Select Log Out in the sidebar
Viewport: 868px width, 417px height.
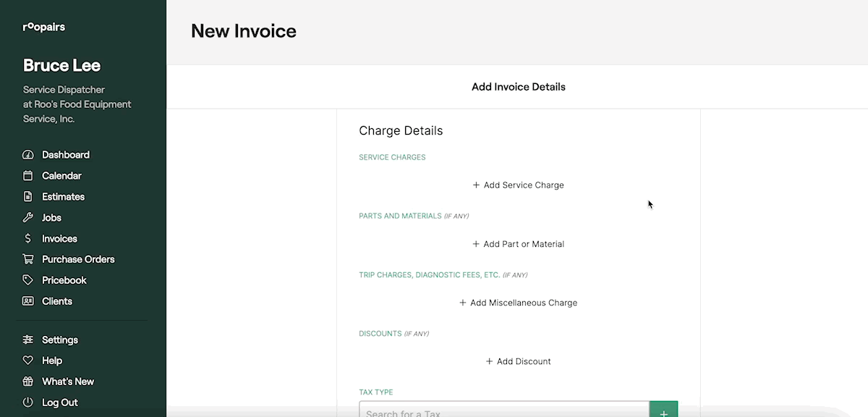pyautogui.click(x=59, y=403)
